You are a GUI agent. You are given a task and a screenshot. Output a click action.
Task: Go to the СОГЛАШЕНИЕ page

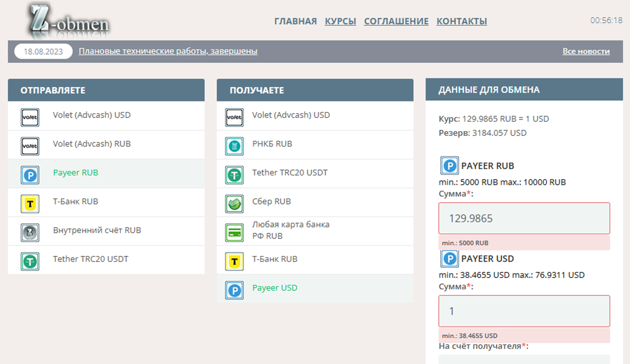(396, 21)
